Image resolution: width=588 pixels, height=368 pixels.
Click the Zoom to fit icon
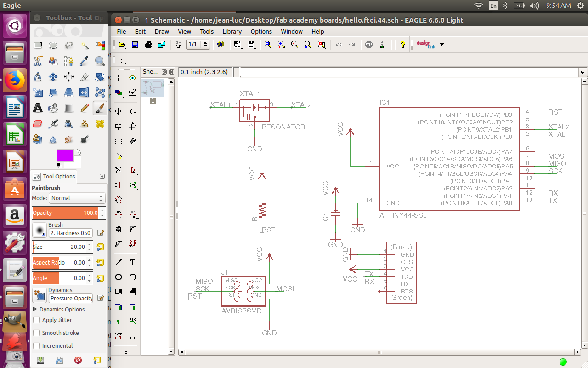pos(268,45)
